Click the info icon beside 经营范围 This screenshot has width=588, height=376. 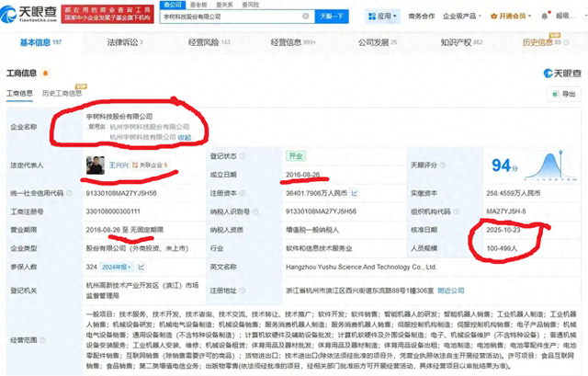43,340
